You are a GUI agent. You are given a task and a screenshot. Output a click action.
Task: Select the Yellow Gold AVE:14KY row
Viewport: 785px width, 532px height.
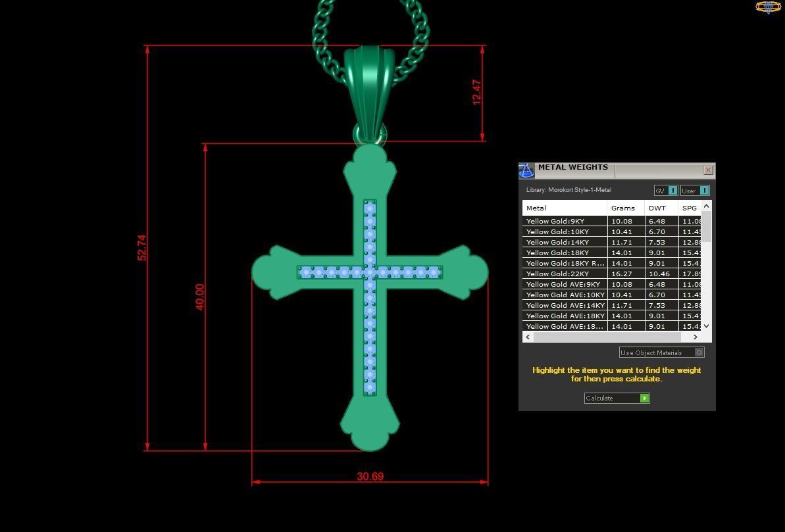tap(612, 305)
